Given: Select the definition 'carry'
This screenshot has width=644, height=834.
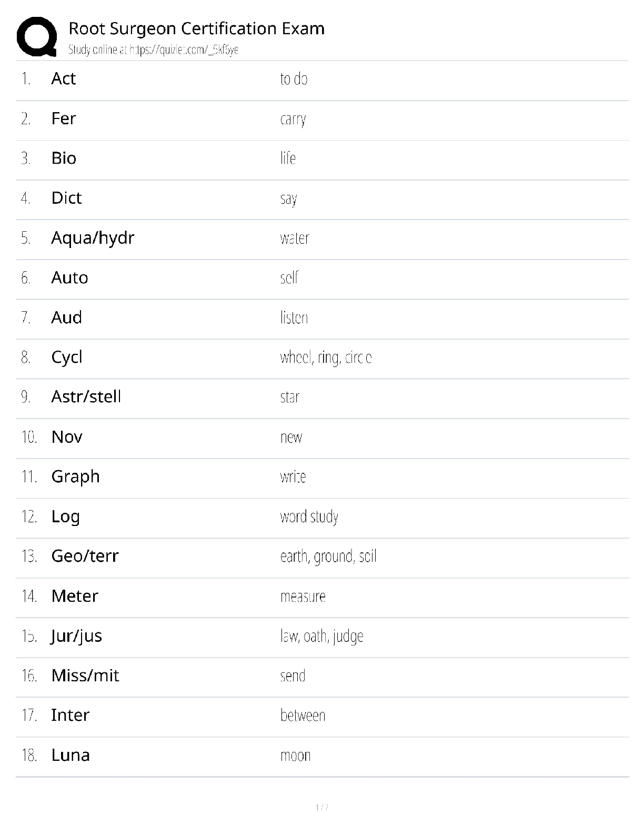Looking at the screenshot, I should coord(293,119).
